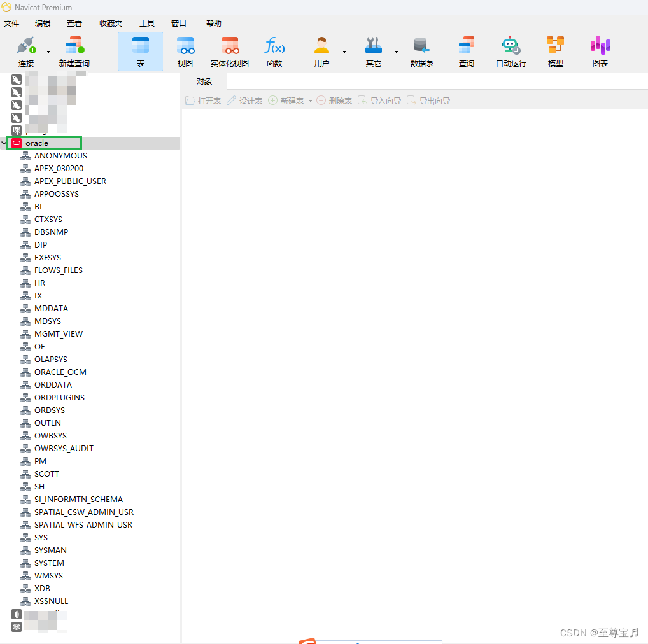Click the schema icon beside SYS
The height and width of the screenshot is (644, 648).
pos(25,538)
